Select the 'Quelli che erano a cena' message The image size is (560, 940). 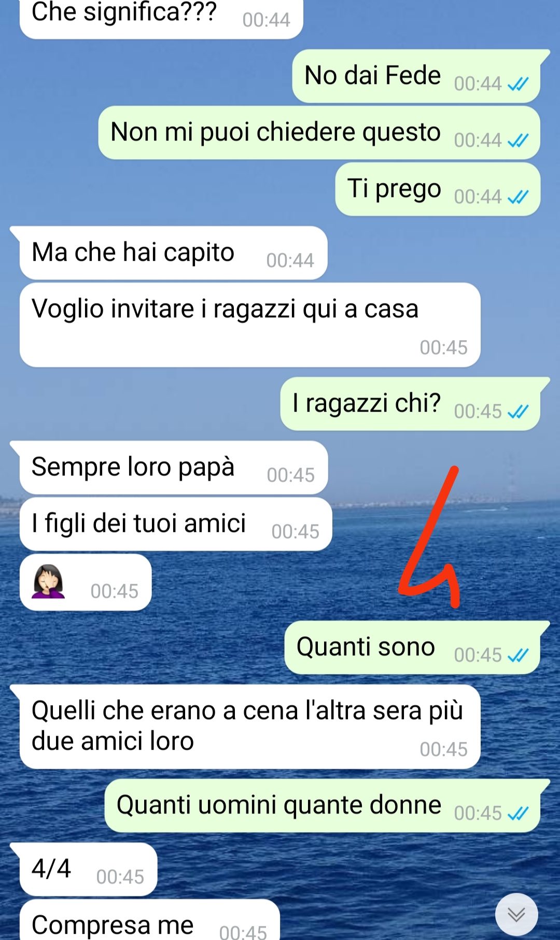click(250, 726)
